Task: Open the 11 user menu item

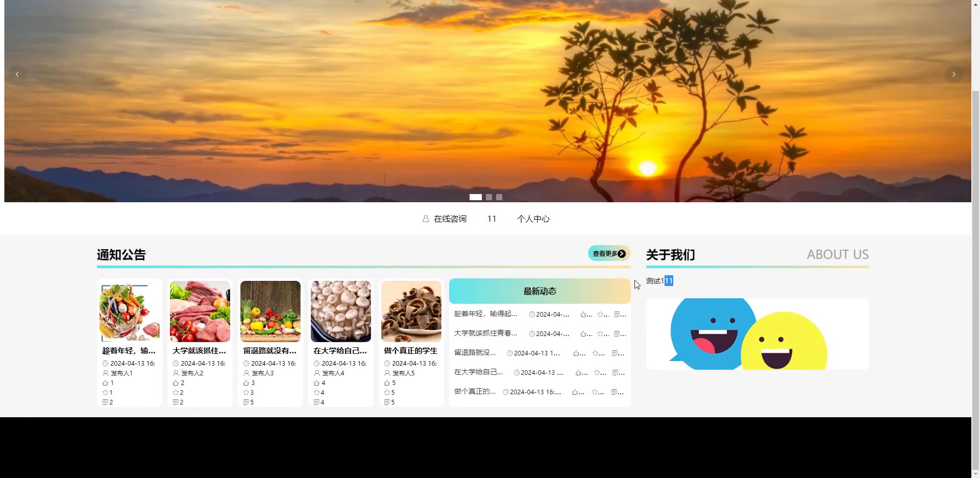Action: 492,219
